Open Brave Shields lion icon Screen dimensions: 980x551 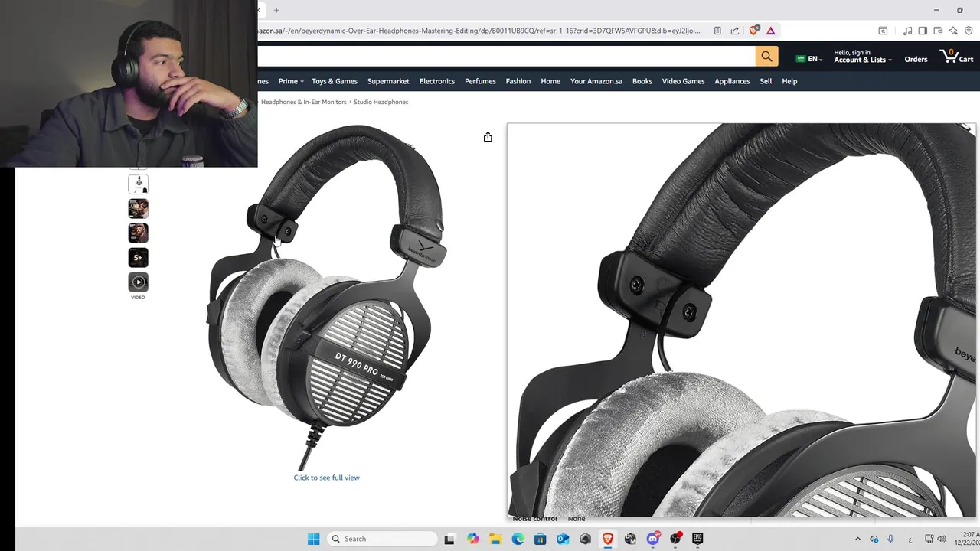point(755,31)
